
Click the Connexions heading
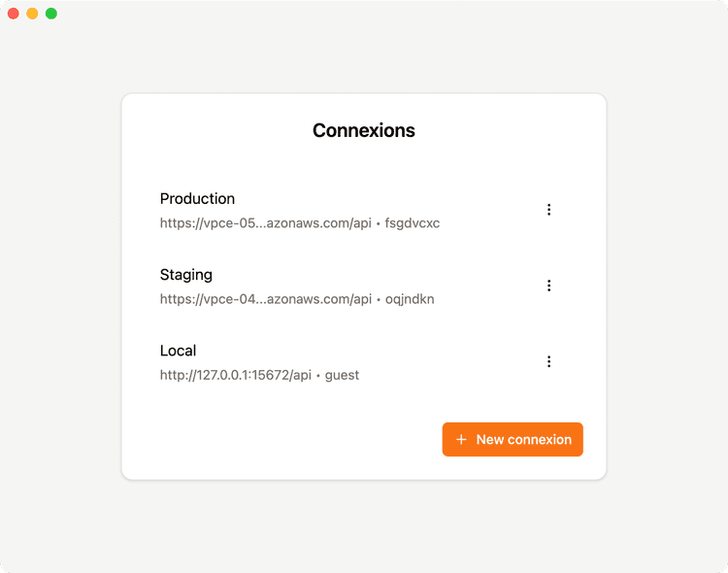point(364,130)
